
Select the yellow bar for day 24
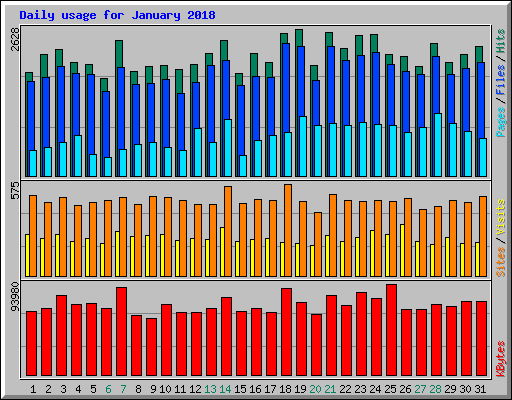(x=373, y=253)
